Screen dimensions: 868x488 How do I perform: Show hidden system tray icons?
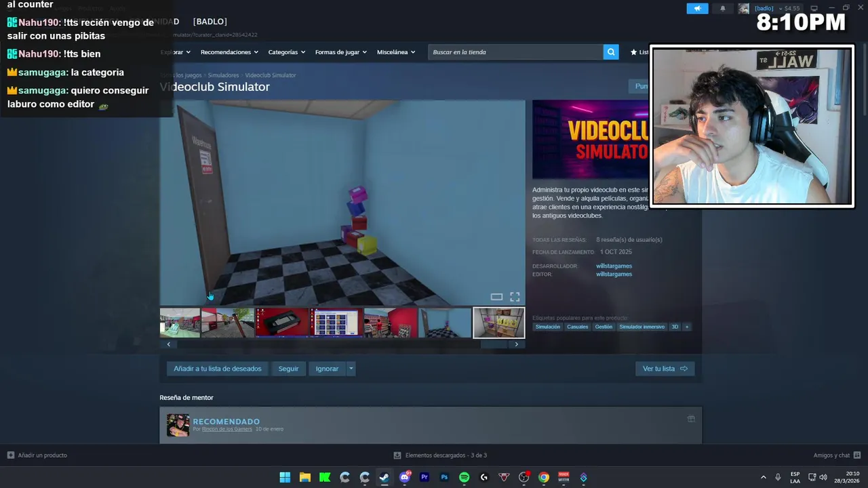(764, 477)
